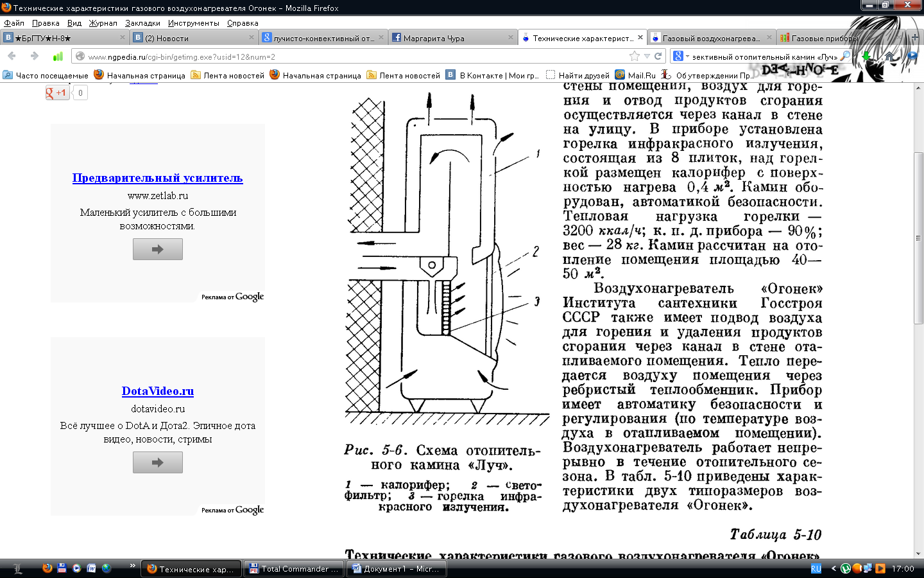This screenshot has width=924, height=578.
Task: Open the Инструменты menu
Action: 194,22
